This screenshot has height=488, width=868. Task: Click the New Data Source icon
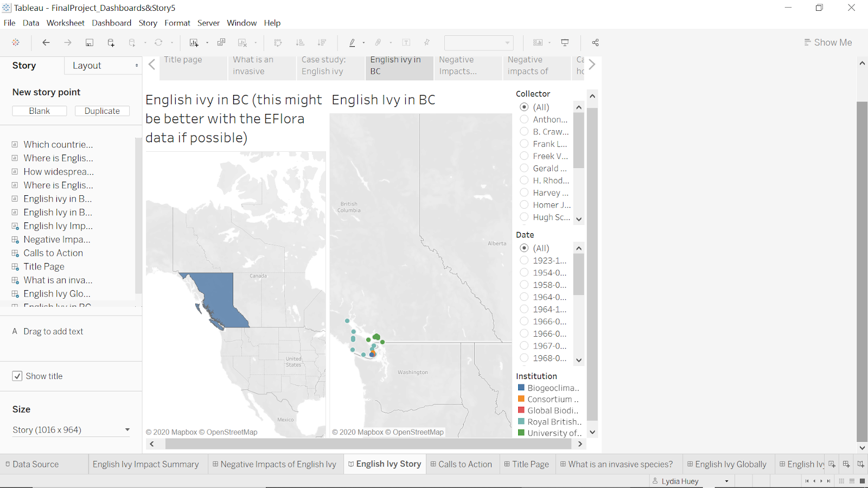click(x=111, y=42)
